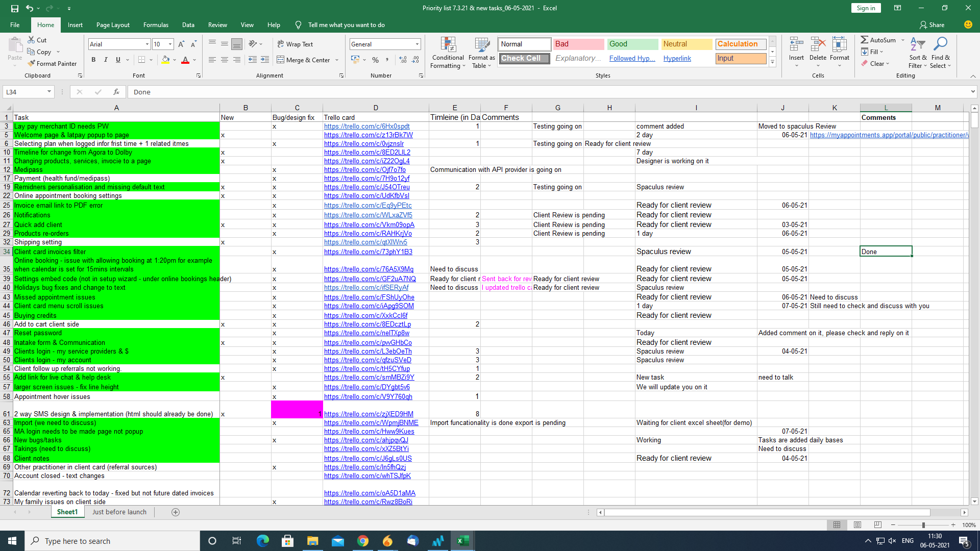The image size is (980, 551).
Task: Expand the font name Arial dropdown
Action: point(147,44)
